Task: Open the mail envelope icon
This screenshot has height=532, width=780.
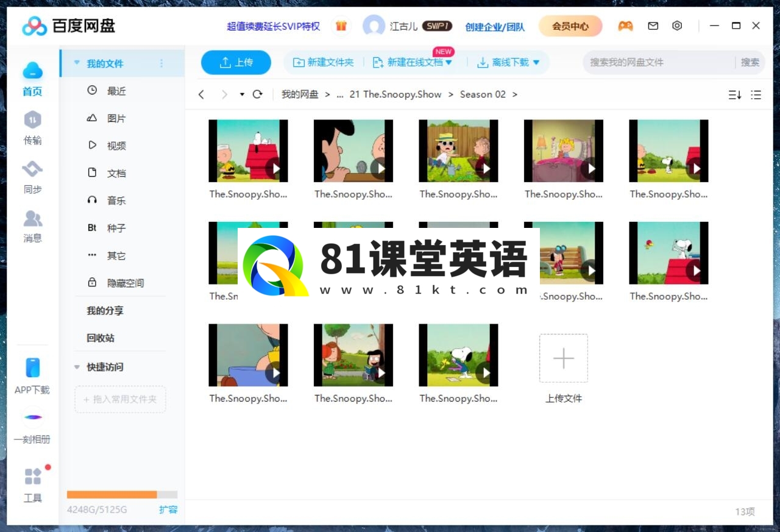Action: pos(653,26)
